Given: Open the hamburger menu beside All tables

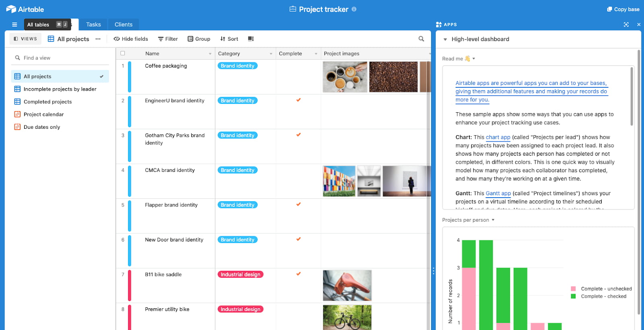Looking at the screenshot, I should (14, 25).
